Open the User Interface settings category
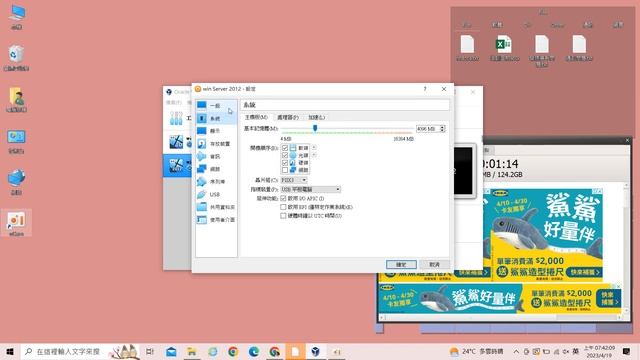The image size is (640, 360). 216,220
